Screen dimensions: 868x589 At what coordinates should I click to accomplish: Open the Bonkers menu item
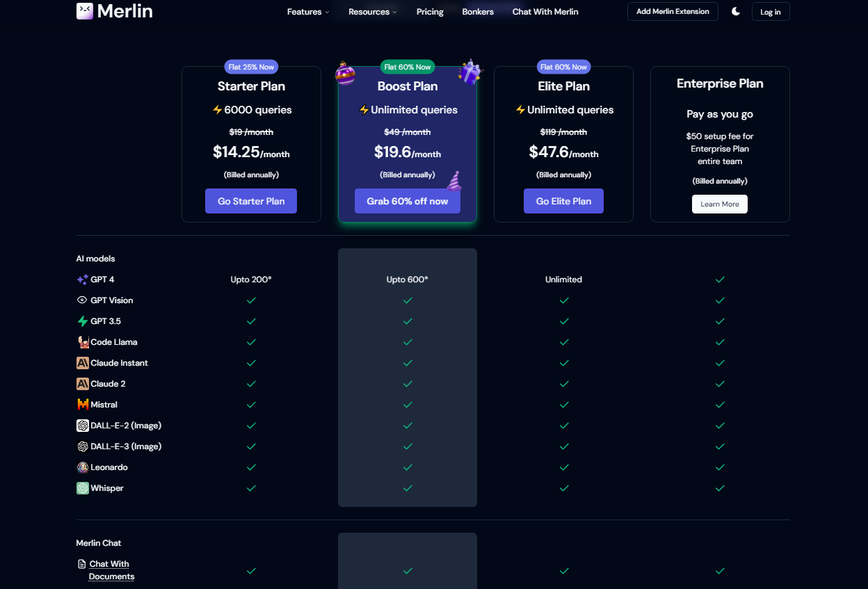tap(478, 12)
